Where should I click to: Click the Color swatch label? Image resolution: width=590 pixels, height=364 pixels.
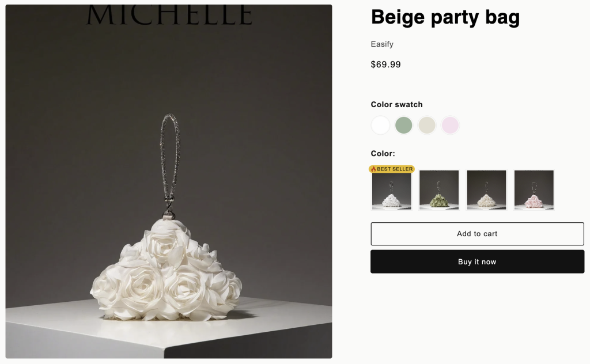pyautogui.click(x=396, y=105)
